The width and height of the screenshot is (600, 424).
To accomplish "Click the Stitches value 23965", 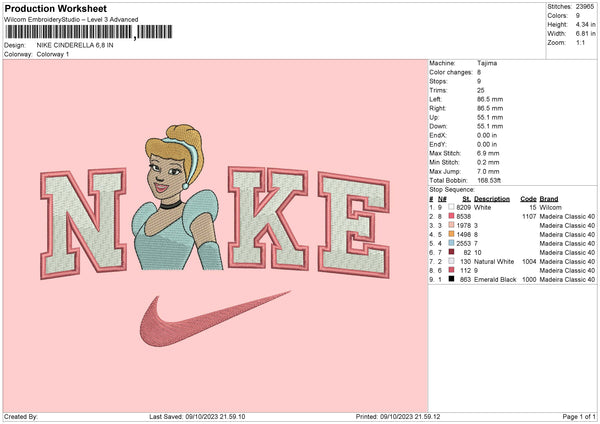I will pos(585,7).
